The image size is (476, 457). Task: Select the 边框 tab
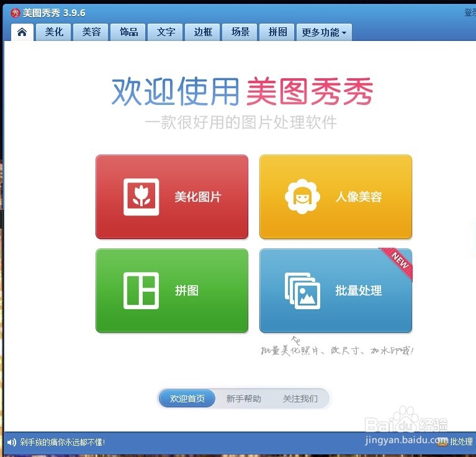coord(203,32)
